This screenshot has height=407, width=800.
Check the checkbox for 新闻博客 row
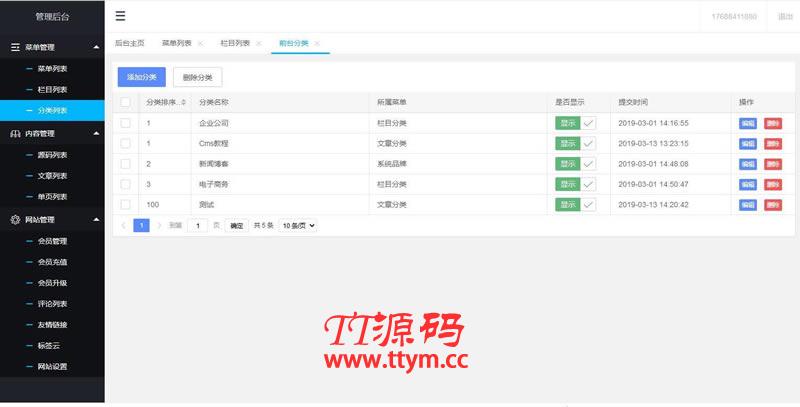click(x=125, y=164)
